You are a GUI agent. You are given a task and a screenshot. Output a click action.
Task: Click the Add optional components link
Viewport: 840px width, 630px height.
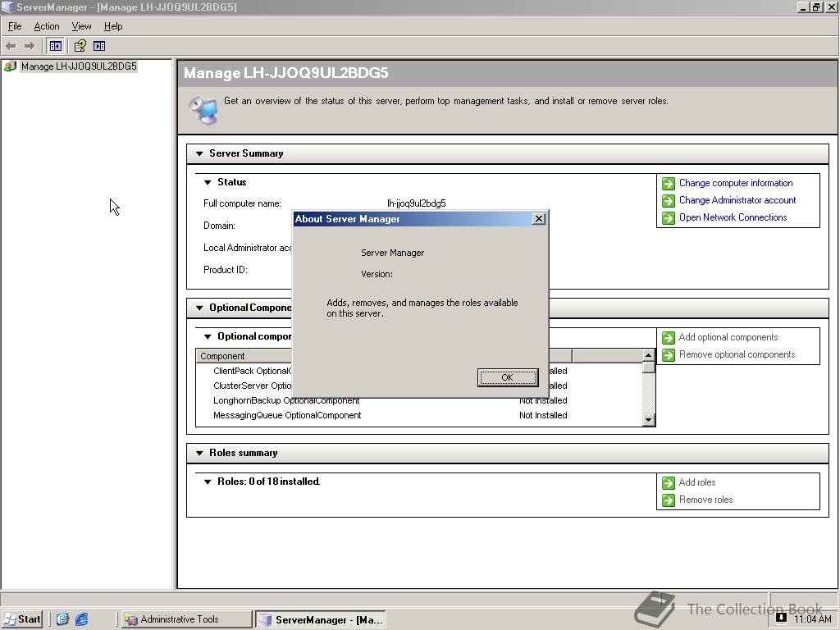point(728,337)
